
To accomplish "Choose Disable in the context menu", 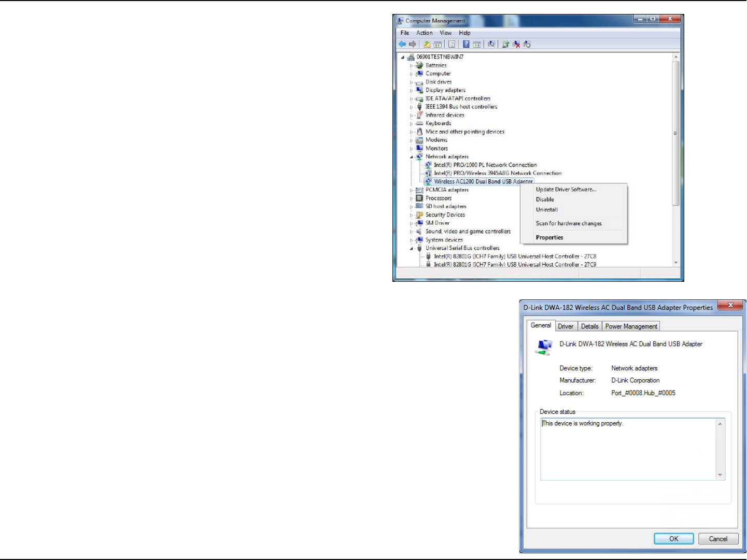I will coord(573,199).
